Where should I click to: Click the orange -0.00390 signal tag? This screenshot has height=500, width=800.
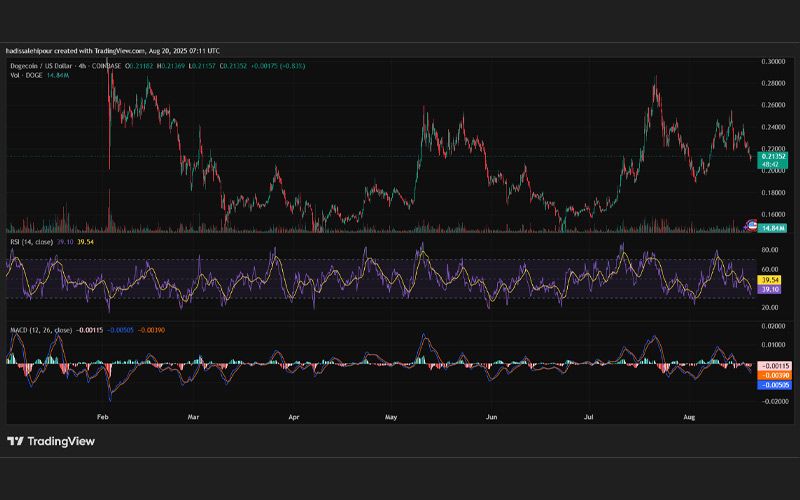(774, 376)
